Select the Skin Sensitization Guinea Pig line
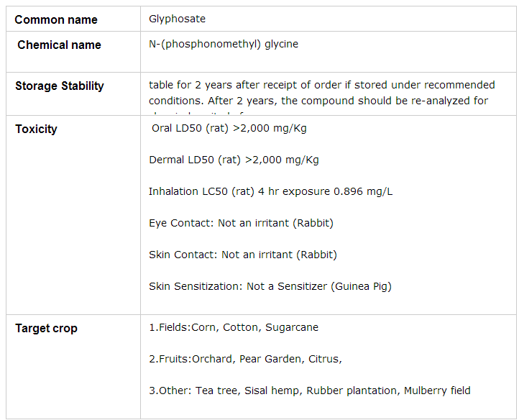Image resolution: width=519 pixels, height=420 pixels. (270, 286)
